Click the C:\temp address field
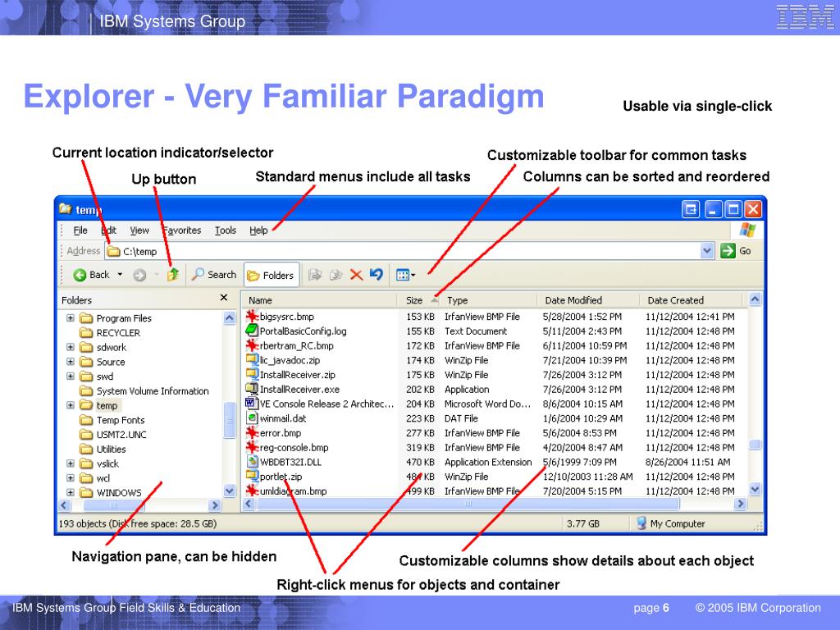 click(x=402, y=251)
